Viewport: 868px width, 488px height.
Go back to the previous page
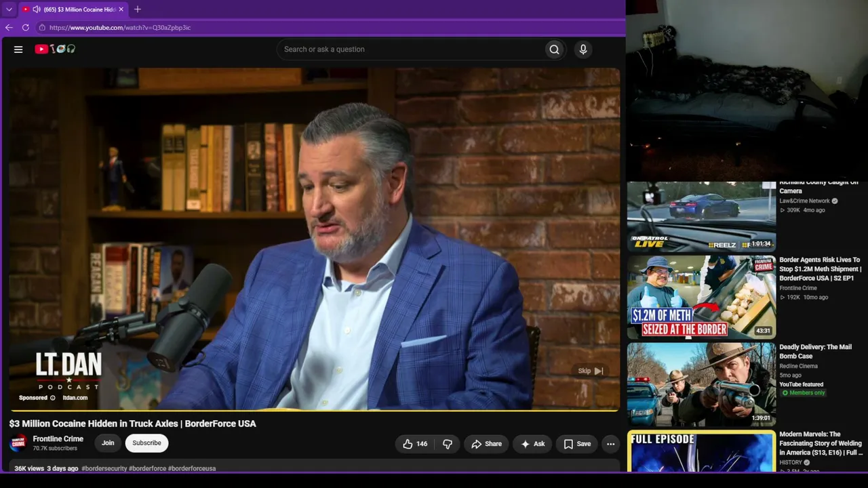click(x=9, y=28)
